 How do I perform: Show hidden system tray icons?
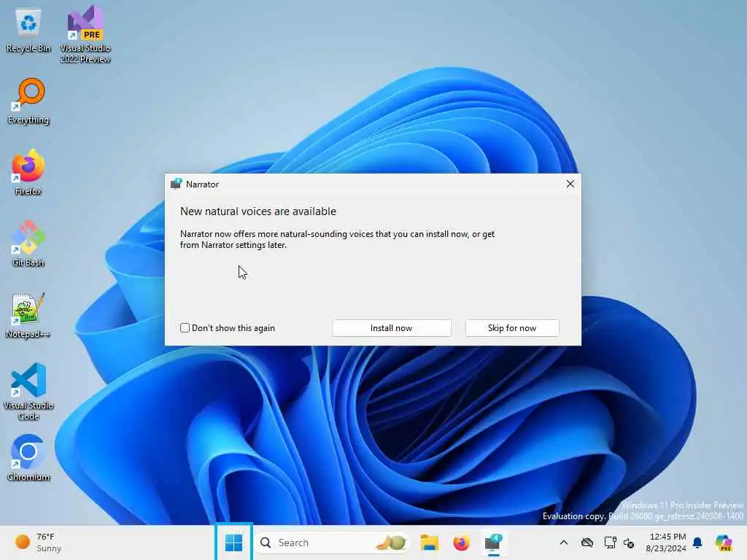[x=564, y=542]
